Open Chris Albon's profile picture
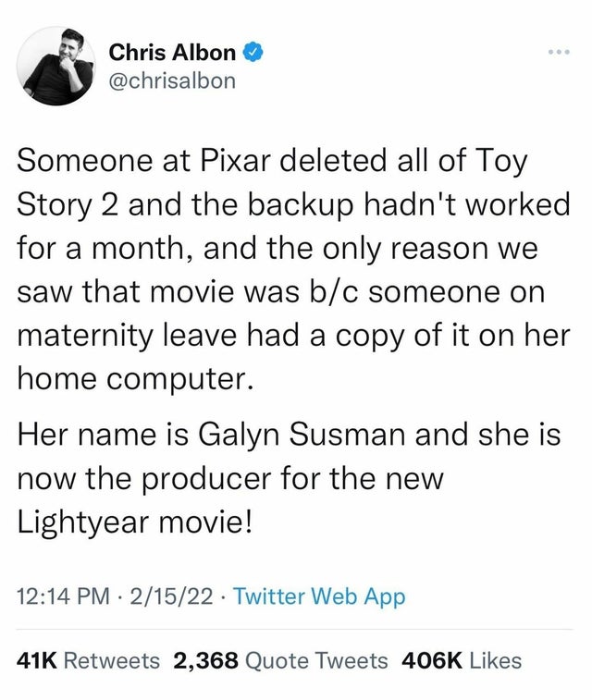Screen dimensions: 592x700 [56, 66]
